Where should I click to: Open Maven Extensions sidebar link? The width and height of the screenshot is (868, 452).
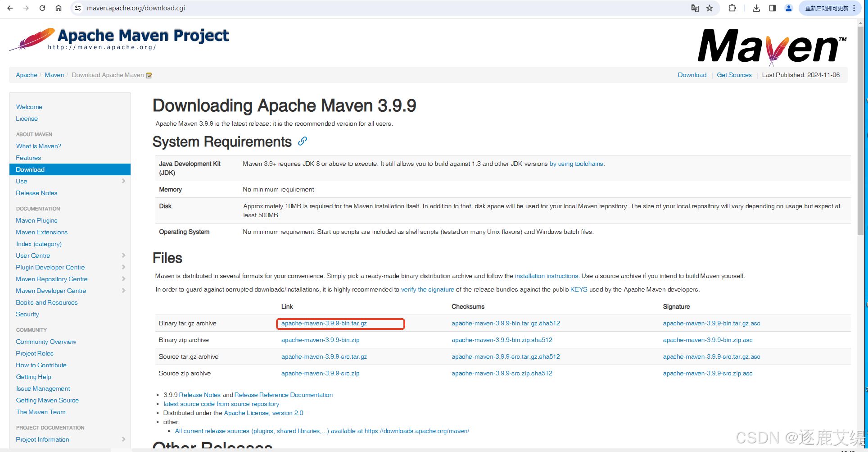42,232
